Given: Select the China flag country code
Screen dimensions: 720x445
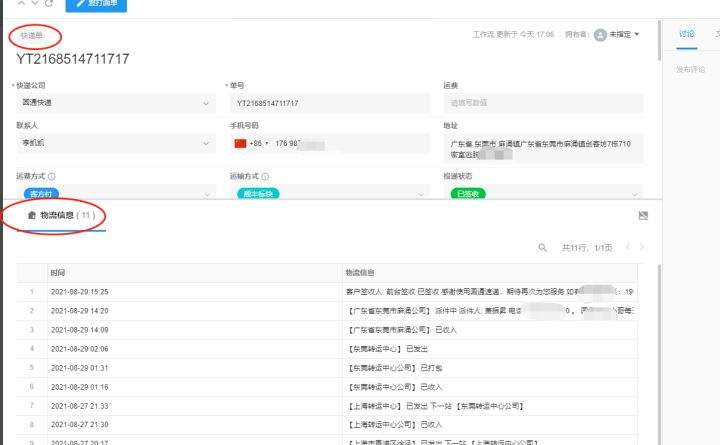Looking at the screenshot, I should (239, 144).
